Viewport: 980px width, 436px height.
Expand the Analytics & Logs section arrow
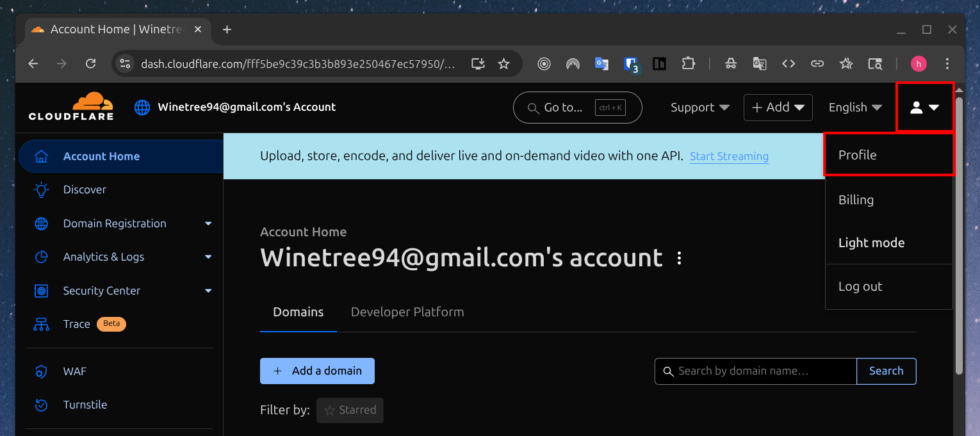tap(208, 257)
